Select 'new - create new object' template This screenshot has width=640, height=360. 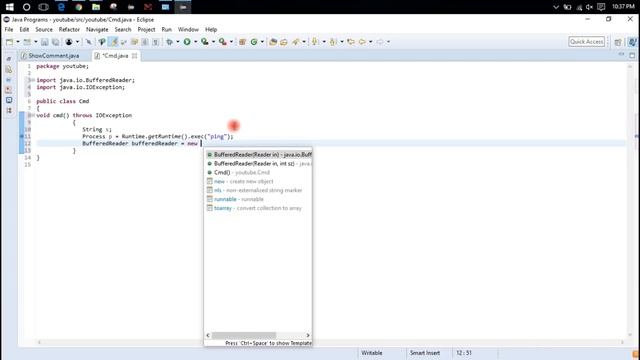point(258,182)
